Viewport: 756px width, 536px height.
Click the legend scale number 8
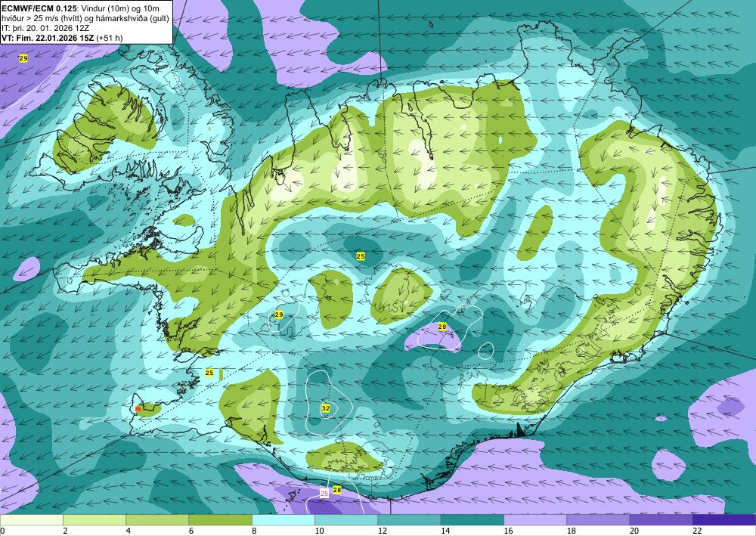[x=254, y=531]
